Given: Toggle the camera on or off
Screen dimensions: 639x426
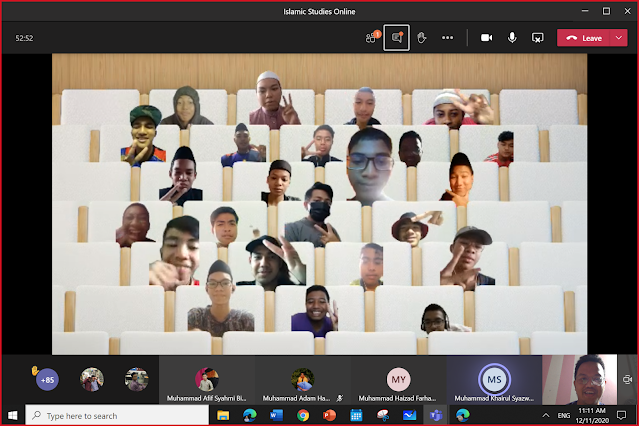Looking at the screenshot, I should pyautogui.click(x=486, y=38).
